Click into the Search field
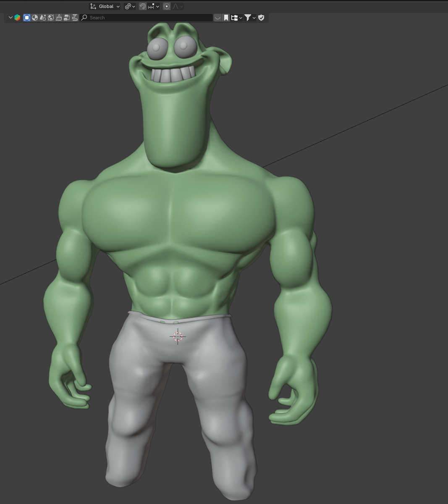Image resolution: width=448 pixels, height=504 pixels. pyautogui.click(x=146, y=18)
